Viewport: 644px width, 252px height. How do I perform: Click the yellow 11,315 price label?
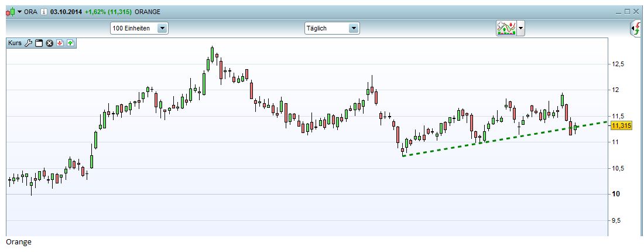pyautogui.click(x=620, y=125)
